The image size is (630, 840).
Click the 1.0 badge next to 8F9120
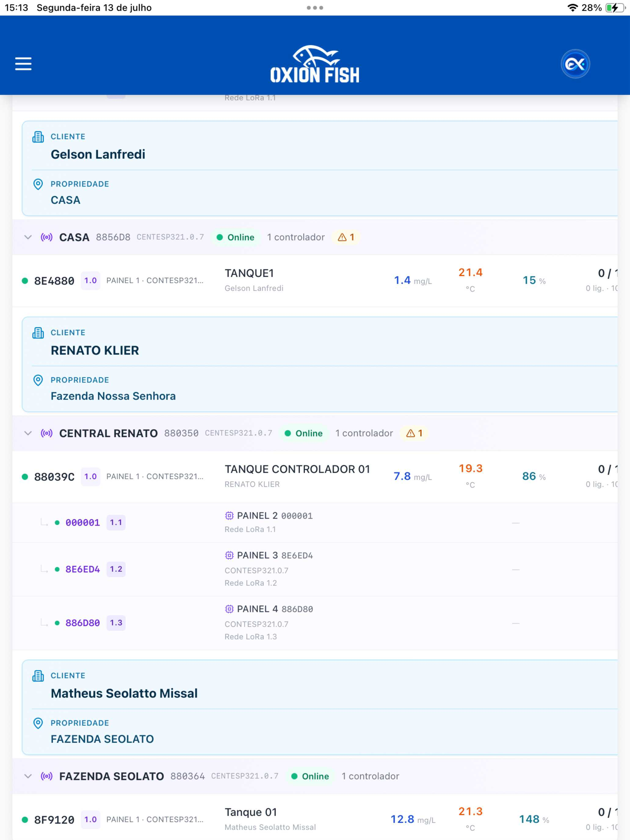point(90,820)
